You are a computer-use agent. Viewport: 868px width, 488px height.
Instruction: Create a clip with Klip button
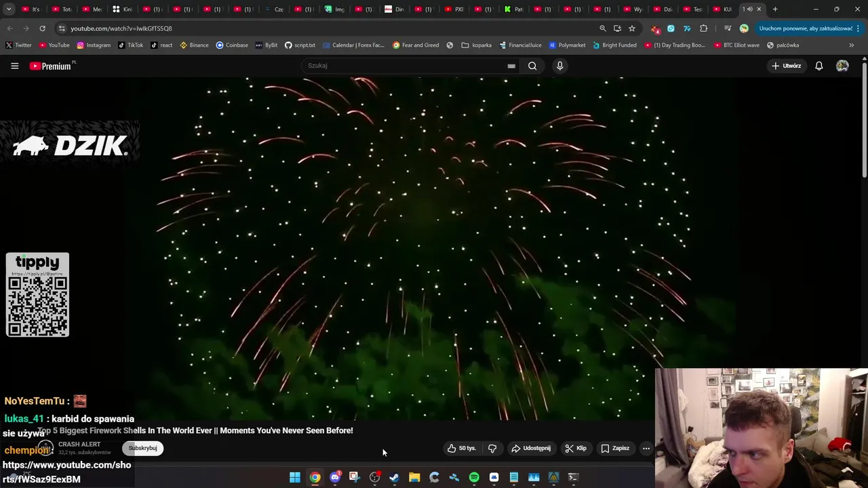coord(576,448)
